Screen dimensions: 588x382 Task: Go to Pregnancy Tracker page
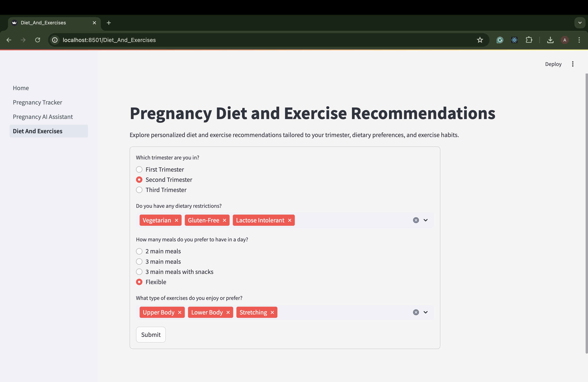(37, 102)
